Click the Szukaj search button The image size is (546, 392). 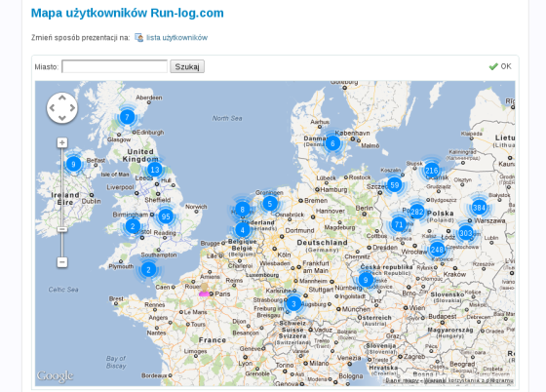(x=187, y=66)
